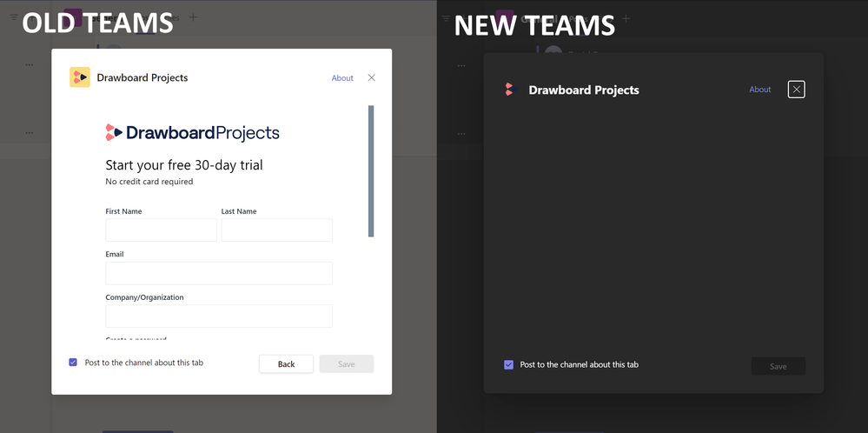The height and width of the screenshot is (433, 868).
Task: Click the Drawboard Projects title in new Teams dialog
Action: (584, 90)
